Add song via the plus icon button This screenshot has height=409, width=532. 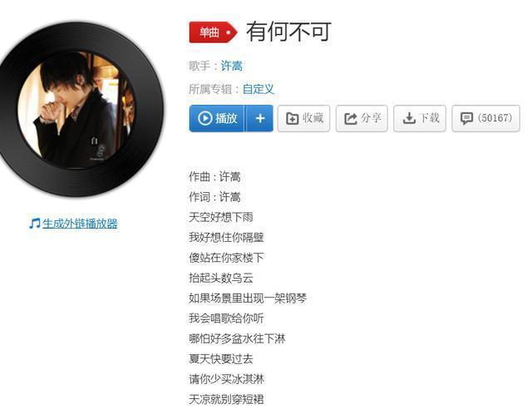point(260,118)
